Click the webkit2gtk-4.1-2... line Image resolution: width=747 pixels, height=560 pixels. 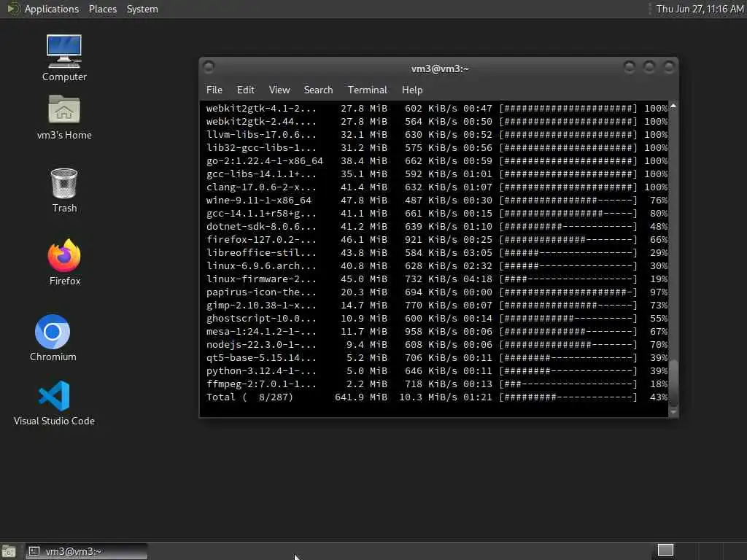coord(261,109)
